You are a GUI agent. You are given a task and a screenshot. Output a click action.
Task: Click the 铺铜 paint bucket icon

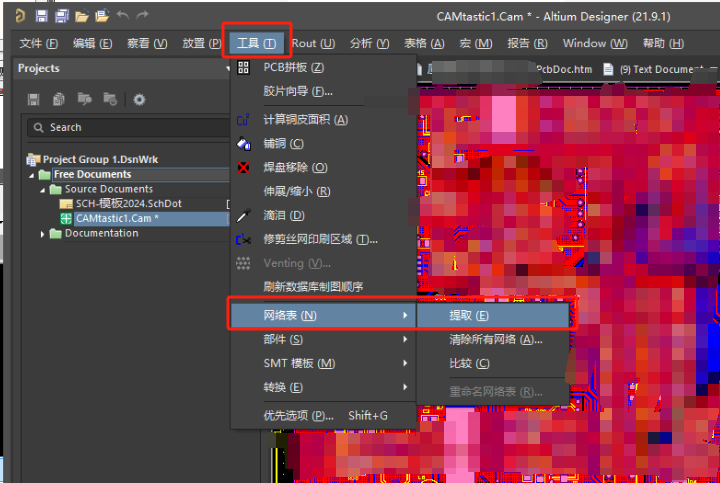click(x=243, y=144)
